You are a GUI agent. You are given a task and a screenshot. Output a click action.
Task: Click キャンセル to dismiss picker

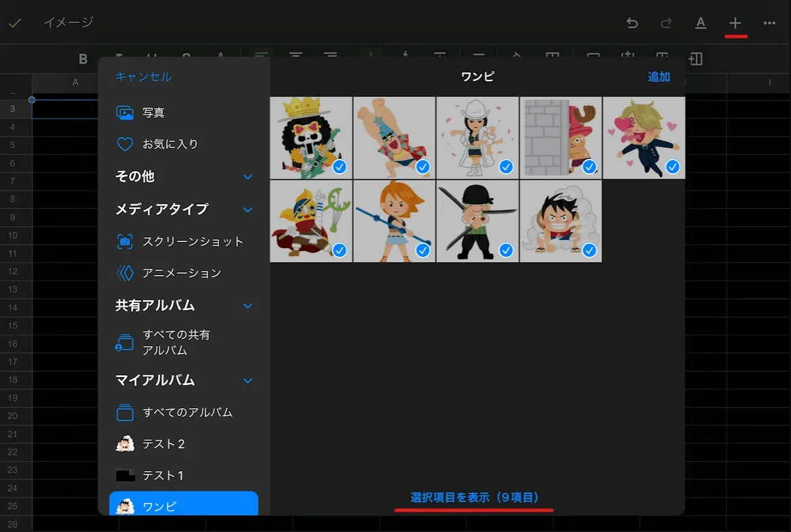tap(143, 76)
